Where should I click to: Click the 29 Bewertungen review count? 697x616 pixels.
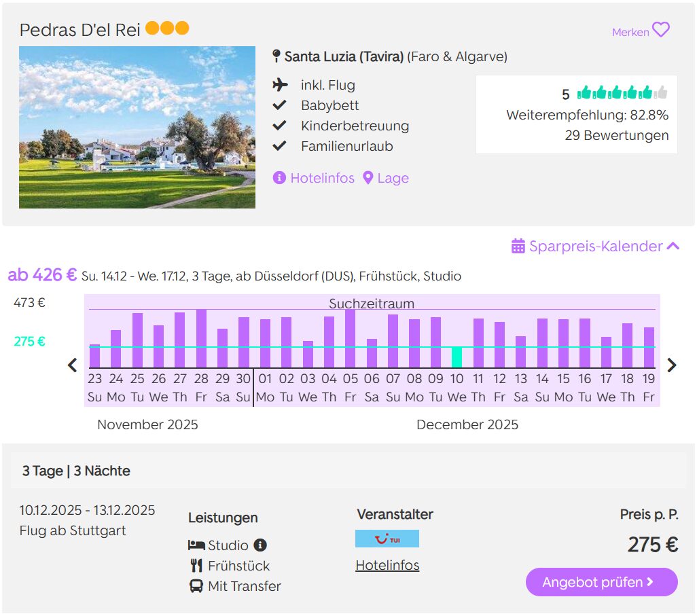[616, 135]
